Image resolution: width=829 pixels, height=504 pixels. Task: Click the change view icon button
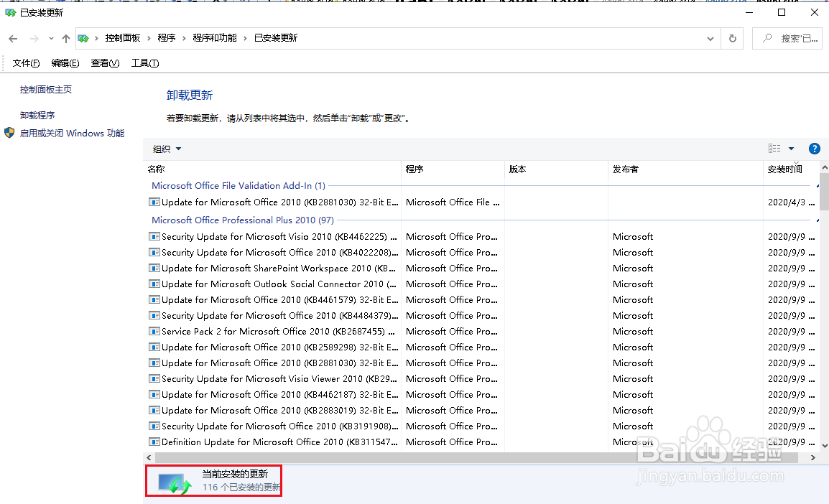pyautogui.click(x=774, y=149)
